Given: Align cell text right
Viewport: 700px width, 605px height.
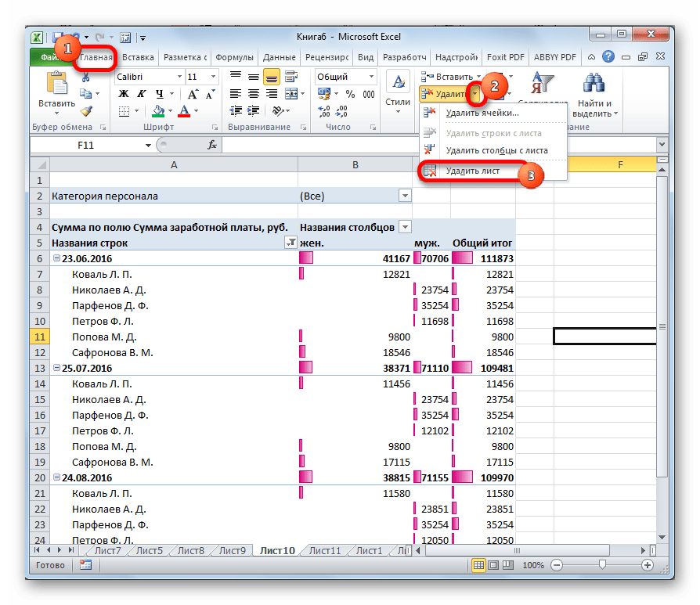Looking at the screenshot, I should point(272,94).
